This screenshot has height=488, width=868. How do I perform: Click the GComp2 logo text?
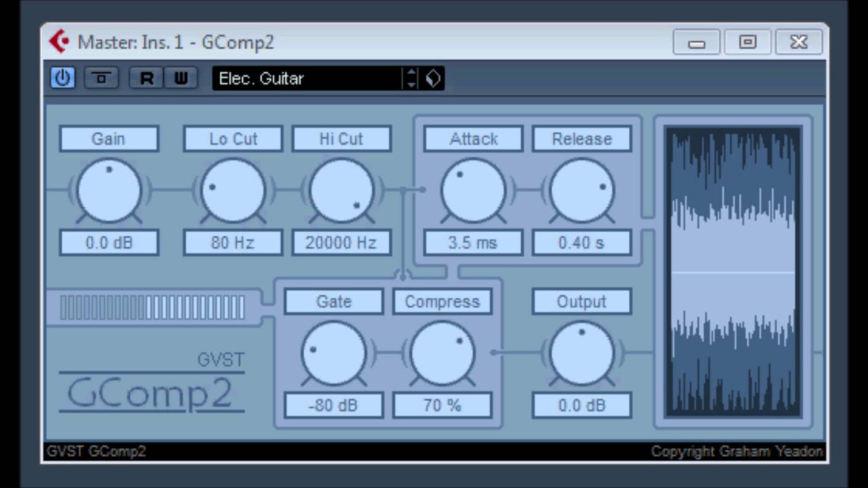point(151,393)
